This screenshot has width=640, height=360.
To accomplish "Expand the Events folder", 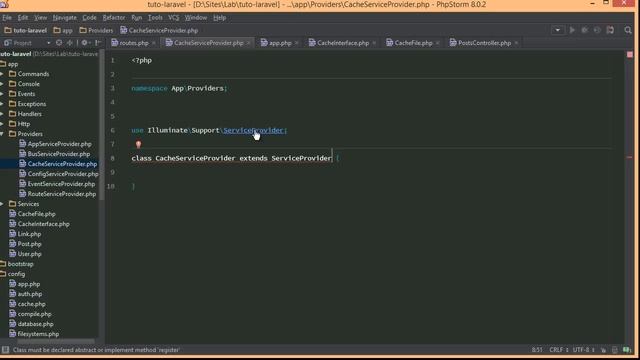I will [2, 94].
